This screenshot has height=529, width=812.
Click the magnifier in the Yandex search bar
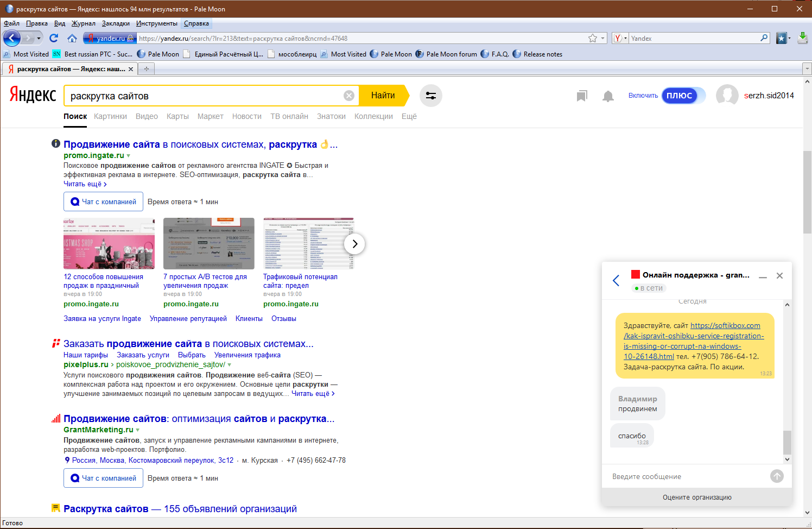(x=764, y=38)
